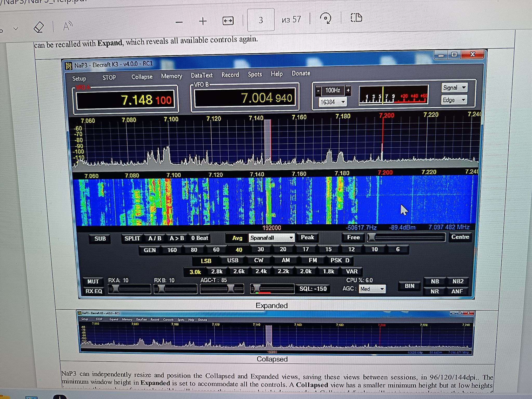The height and width of the screenshot is (399, 532).
Task: Select the 20 meter band button
Action: (283, 249)
